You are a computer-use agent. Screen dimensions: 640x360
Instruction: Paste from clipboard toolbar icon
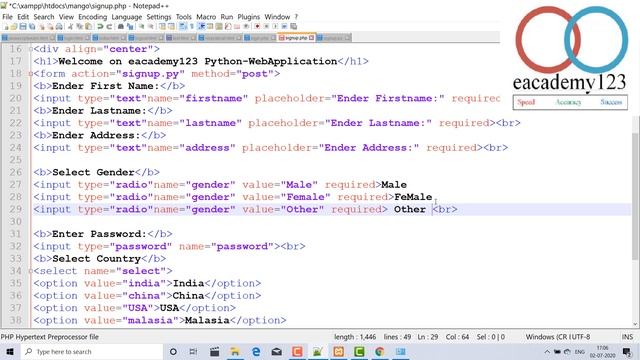(88, 27)
